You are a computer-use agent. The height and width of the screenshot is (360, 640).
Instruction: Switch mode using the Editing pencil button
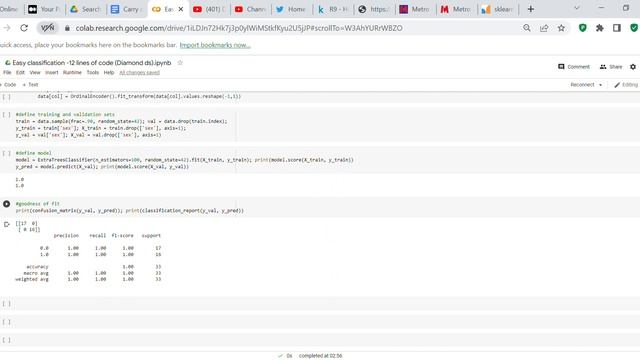coord(626,85)
